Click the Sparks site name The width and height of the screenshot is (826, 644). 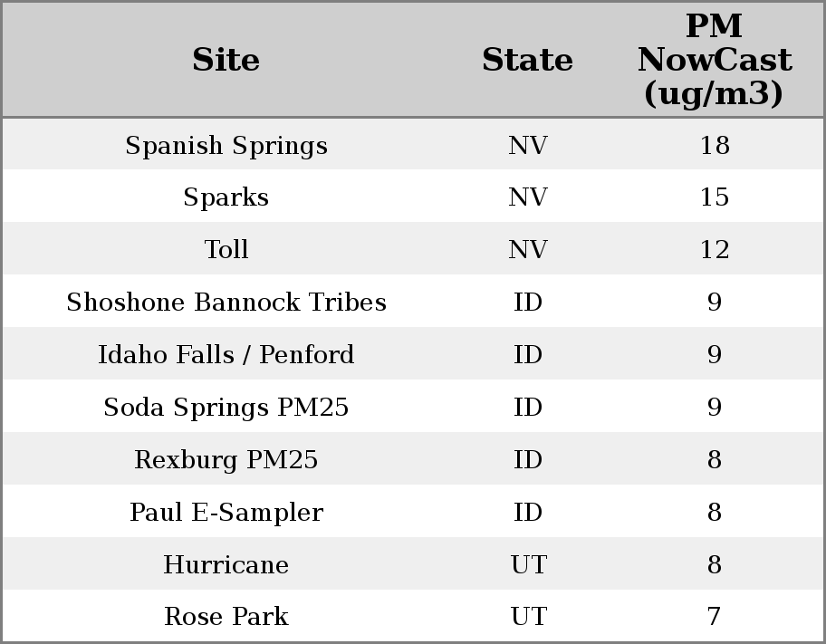pyautogui.click(x=226, y=197)
